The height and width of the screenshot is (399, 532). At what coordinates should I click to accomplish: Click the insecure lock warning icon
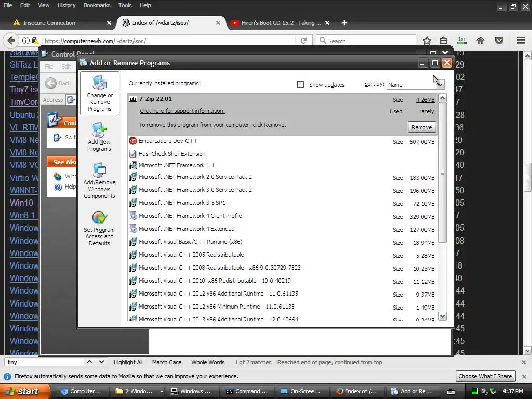[x=35, y=41]
